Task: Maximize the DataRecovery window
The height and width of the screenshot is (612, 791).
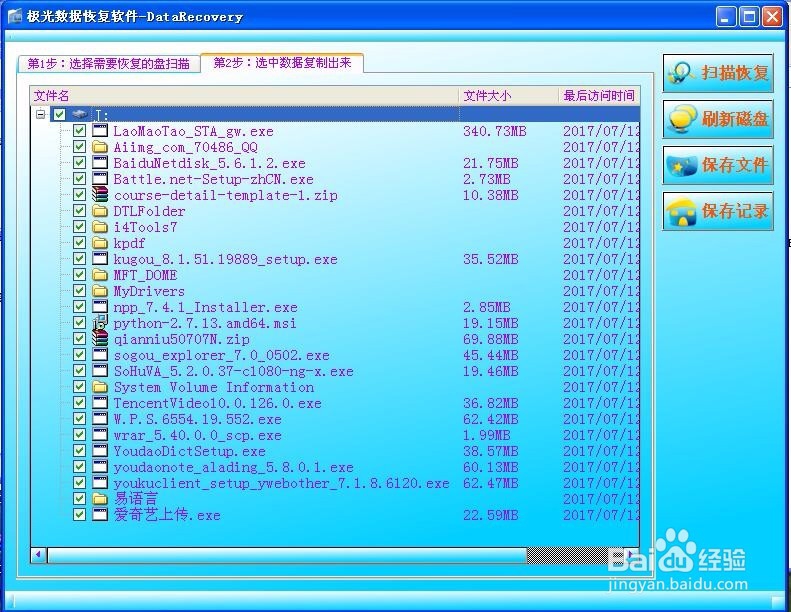Action: (749, 17)
